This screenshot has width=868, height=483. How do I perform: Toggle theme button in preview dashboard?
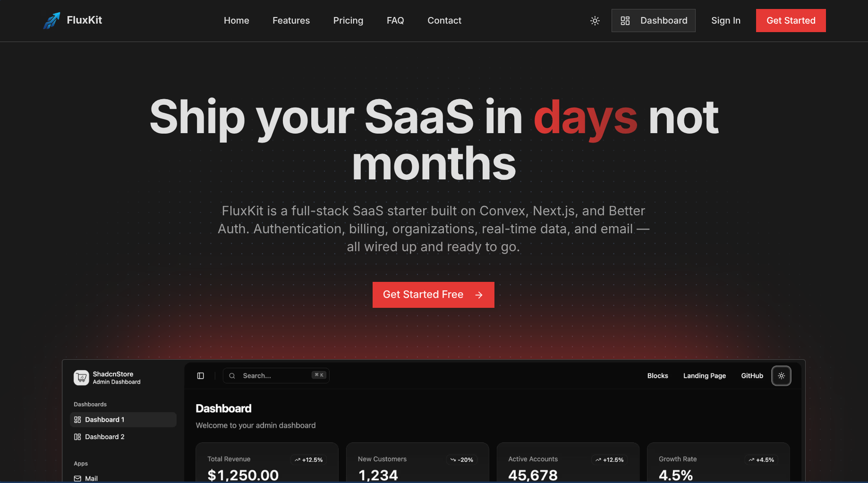click(x=781, y=376)
